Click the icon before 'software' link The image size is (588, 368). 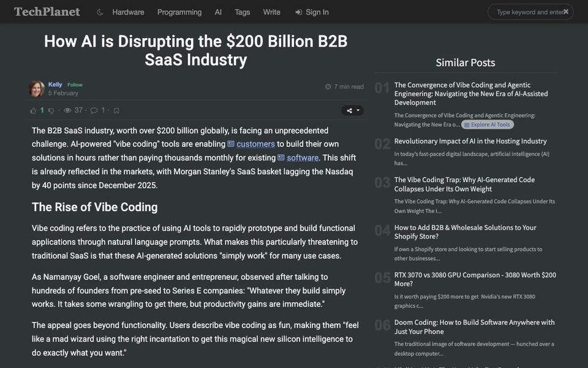(281, 158)
